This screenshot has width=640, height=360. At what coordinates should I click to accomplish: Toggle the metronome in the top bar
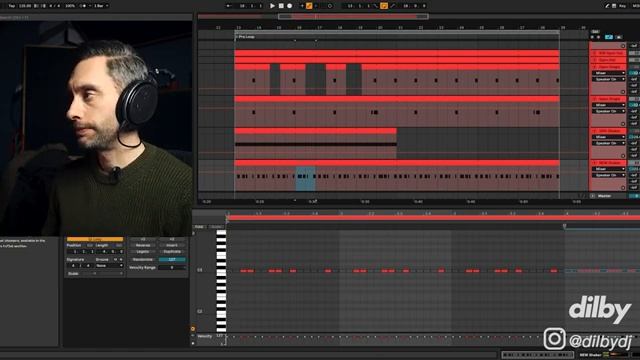[83, 6]
